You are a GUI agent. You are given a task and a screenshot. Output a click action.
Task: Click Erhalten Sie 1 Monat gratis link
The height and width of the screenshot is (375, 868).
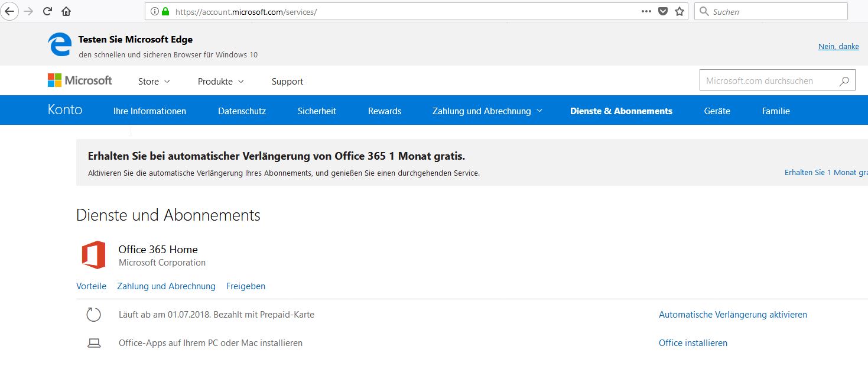point(826,172)
